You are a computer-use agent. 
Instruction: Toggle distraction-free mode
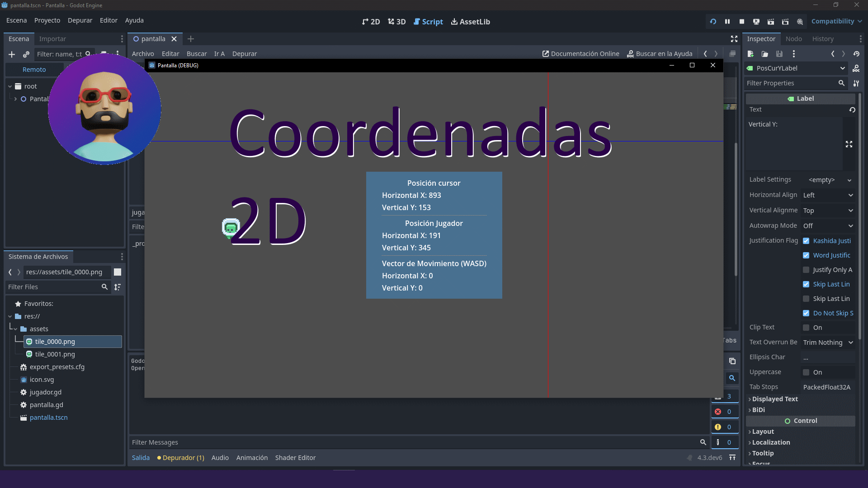click(734, 39)
